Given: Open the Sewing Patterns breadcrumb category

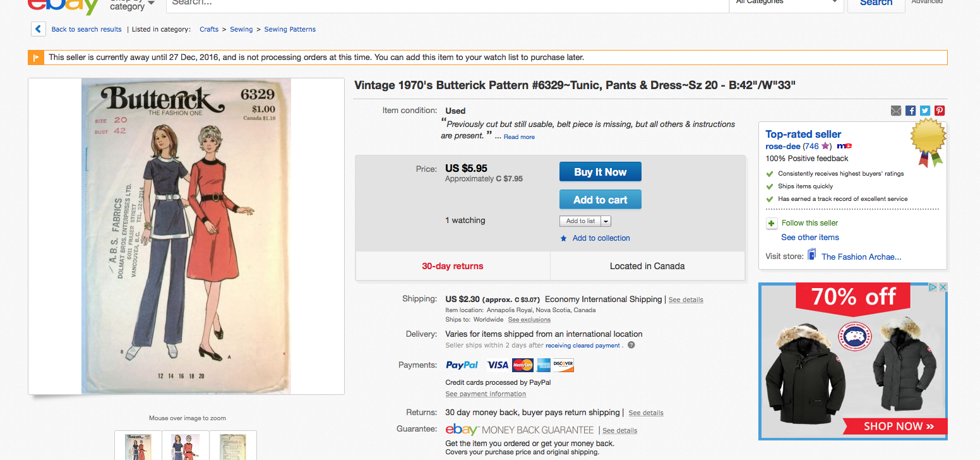Looking at the screenshot, I should (290, 29).
